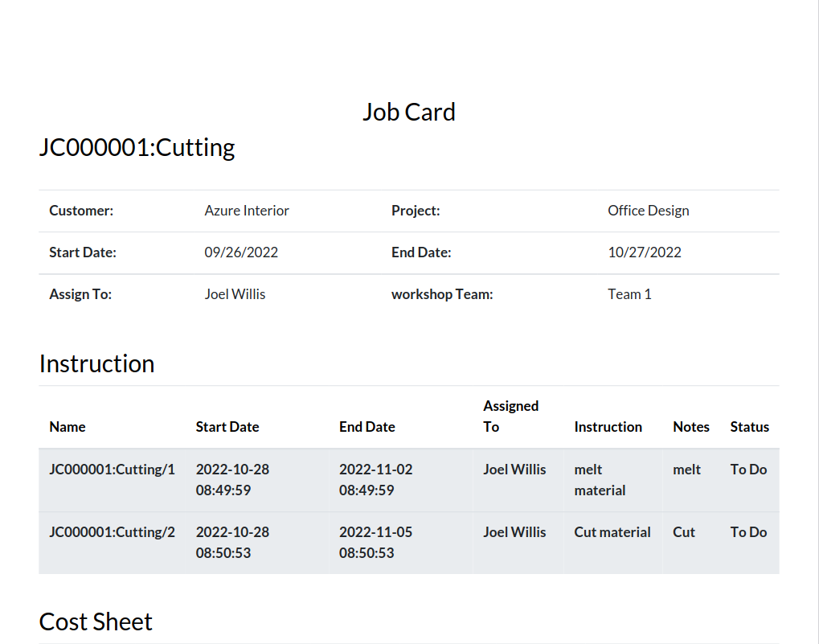Click the Cost Sheet section heading

(x=96, y=621)
